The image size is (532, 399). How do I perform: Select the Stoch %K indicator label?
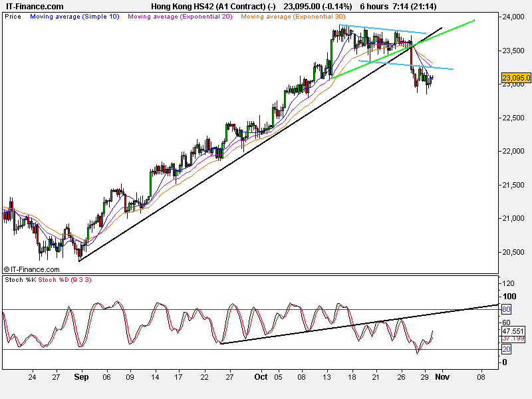point(21,280)
